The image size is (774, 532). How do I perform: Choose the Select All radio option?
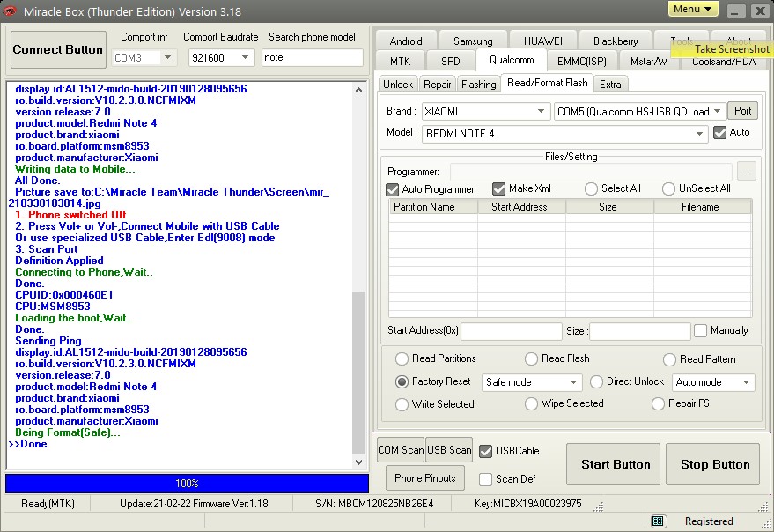click(x=591, y=188)
